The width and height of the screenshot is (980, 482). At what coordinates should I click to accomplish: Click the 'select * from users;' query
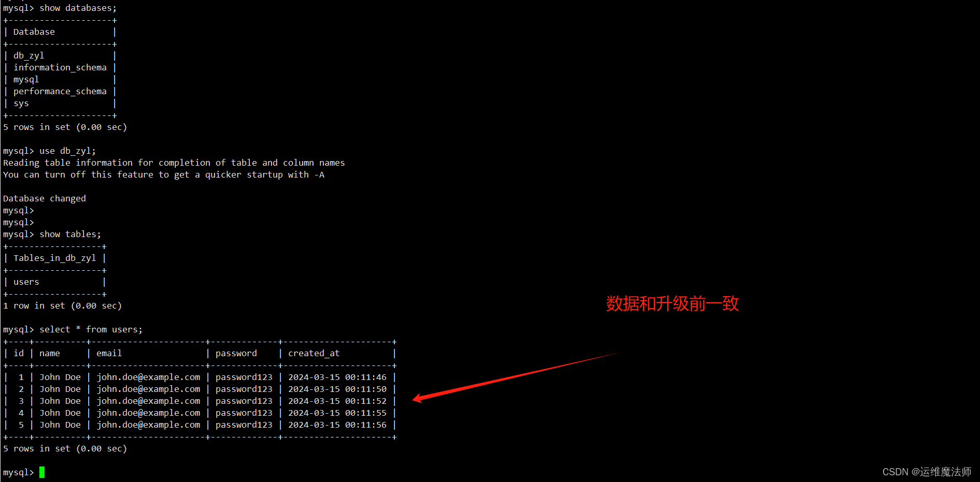pyautogui.click(x=91, y=329)
